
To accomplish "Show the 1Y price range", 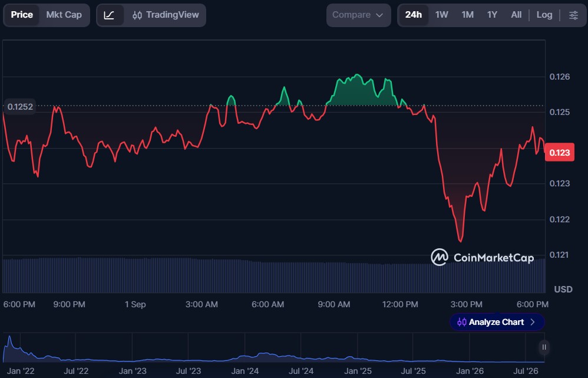I will point(492,15).
